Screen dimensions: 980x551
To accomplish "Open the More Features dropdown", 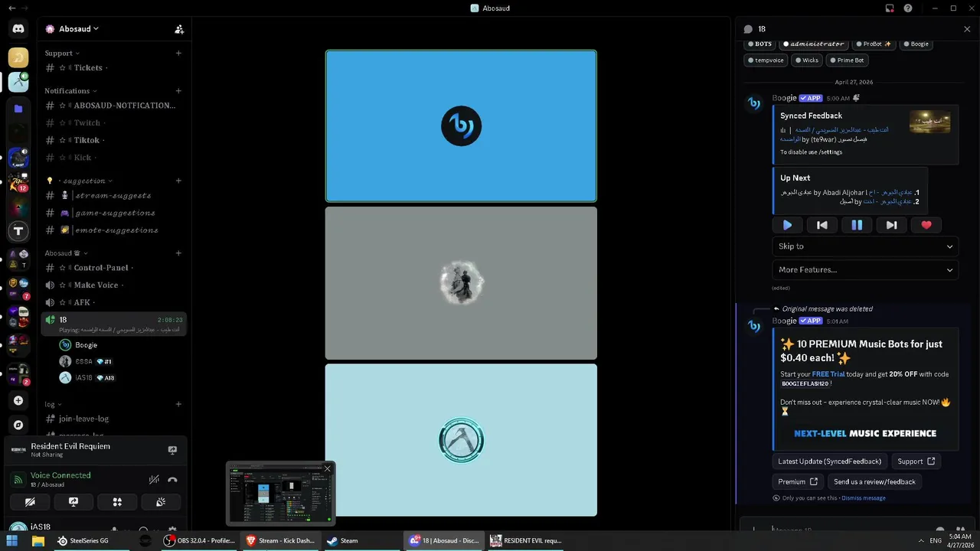I will point(865,269).
